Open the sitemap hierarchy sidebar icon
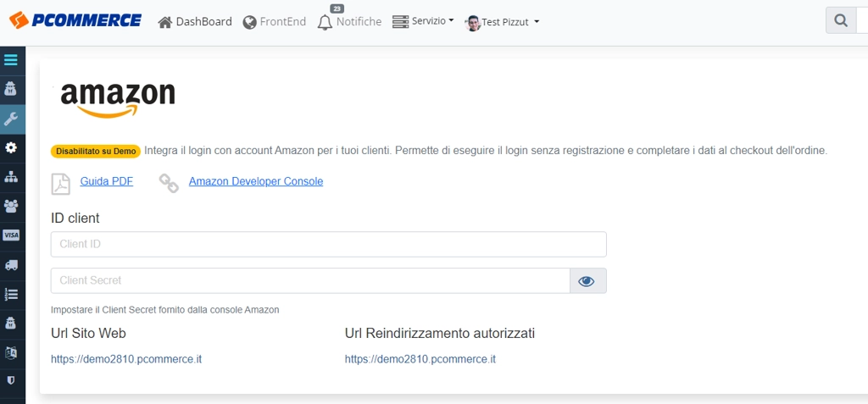 (11, 177)
